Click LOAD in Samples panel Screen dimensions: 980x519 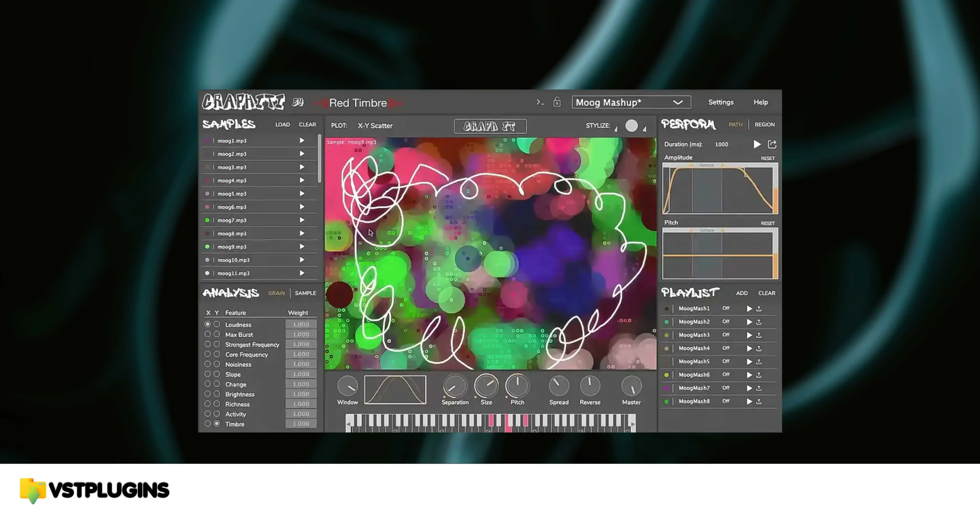click(283, 124)
